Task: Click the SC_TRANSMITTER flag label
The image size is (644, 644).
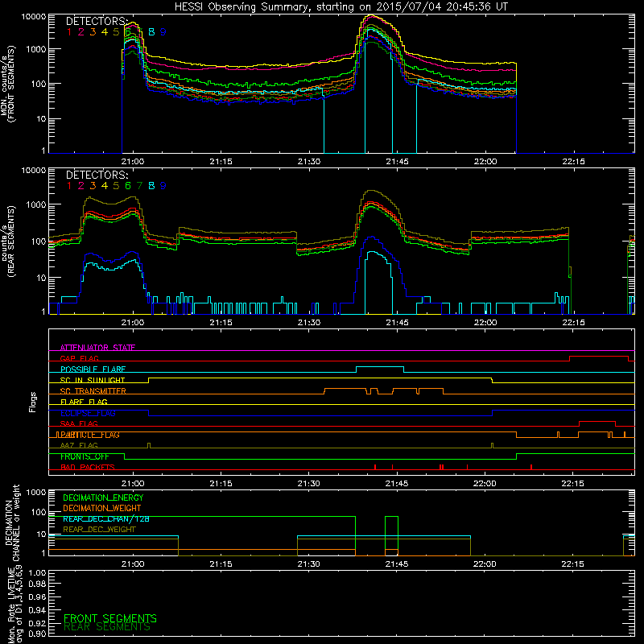Action: (x=93, y=391)
